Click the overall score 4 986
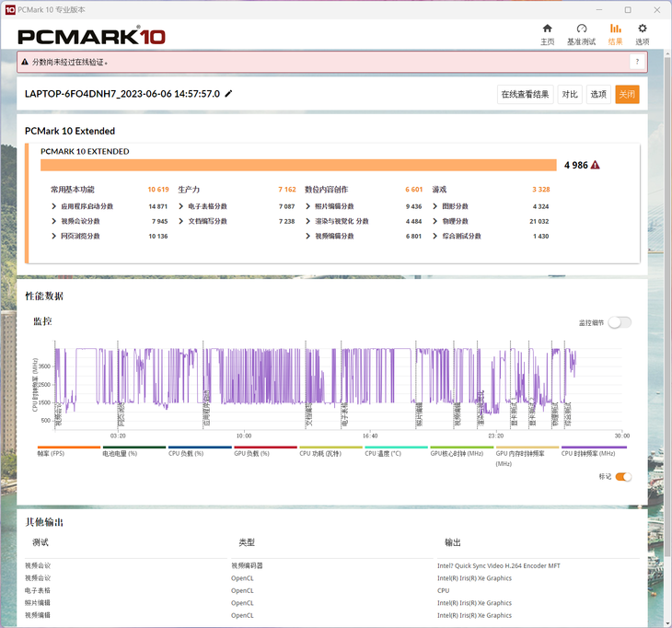672x628 pixels. pyautogui.click(x=576, y=165)
